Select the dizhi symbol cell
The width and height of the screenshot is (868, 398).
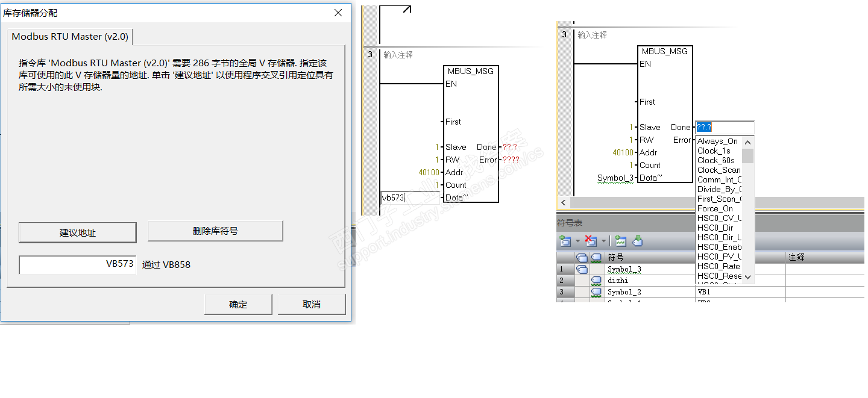(x=650, y=281)
